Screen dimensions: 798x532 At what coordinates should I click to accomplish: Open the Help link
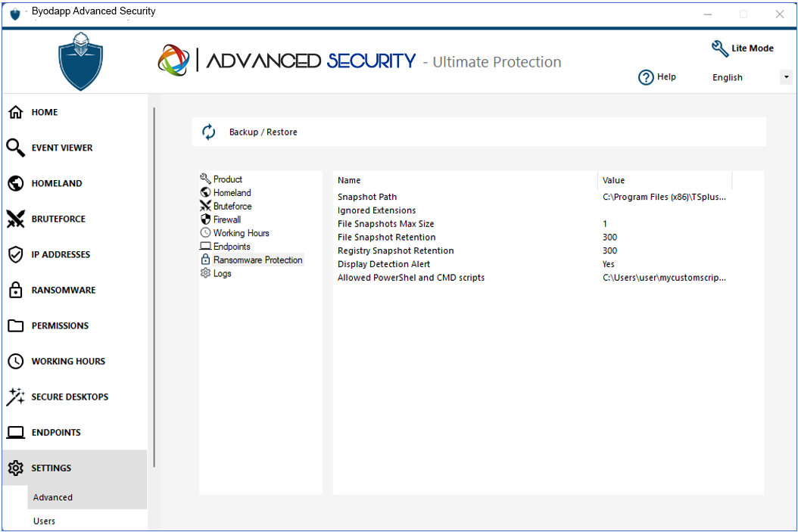[666, 76]
